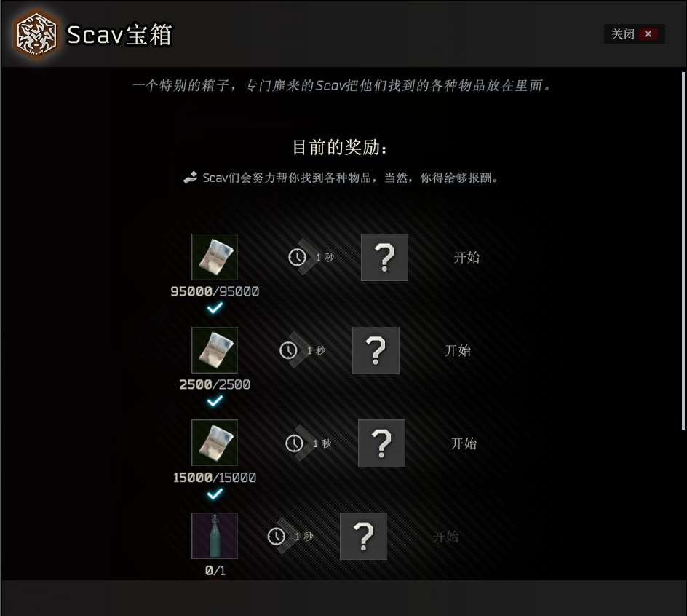Click checkmark under 95000/95000
The width and height of the screenshot is (687, 616).
(215, 308)
